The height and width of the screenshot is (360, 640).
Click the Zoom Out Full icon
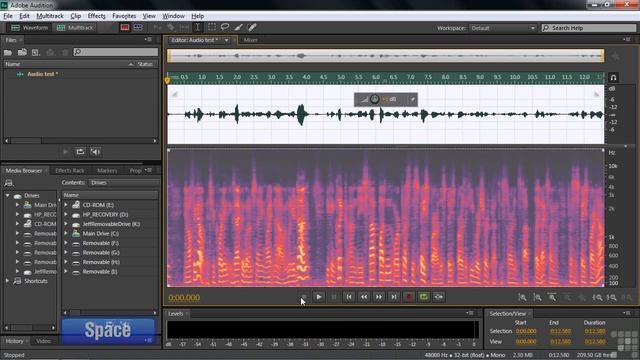click(x=582, y=298)
